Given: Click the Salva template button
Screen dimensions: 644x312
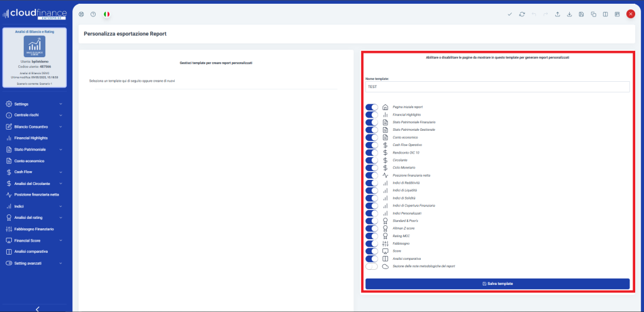Looking at the screenshot, I should tap(497, 284).
